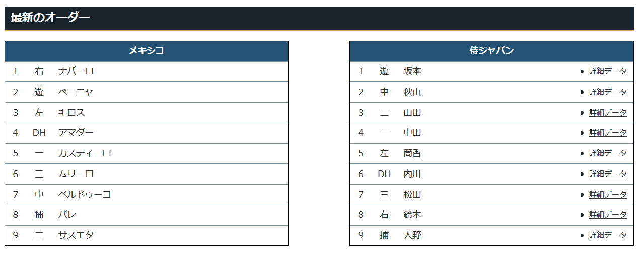Screen dimensions: 644x256
Task: Select the ナバーロ row in Mexico lineup
Action: pyautogui.click(x=147, y=71)
